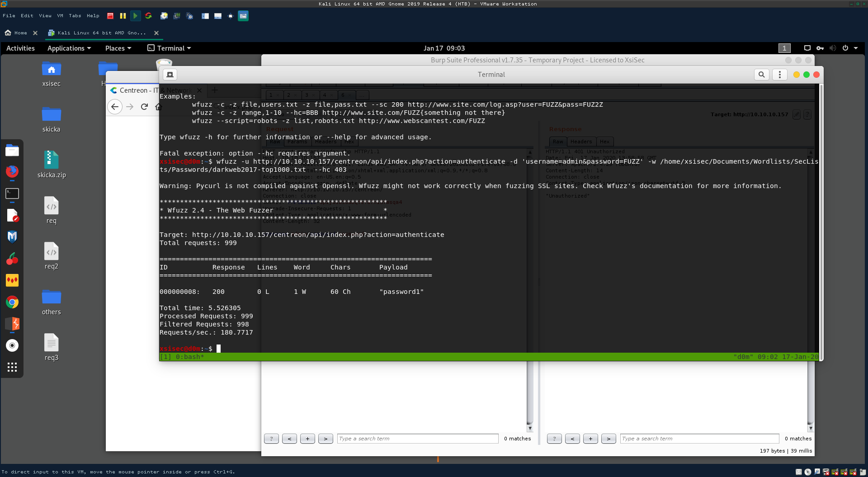Open the yellow diamonds dock application

(12, 280)
